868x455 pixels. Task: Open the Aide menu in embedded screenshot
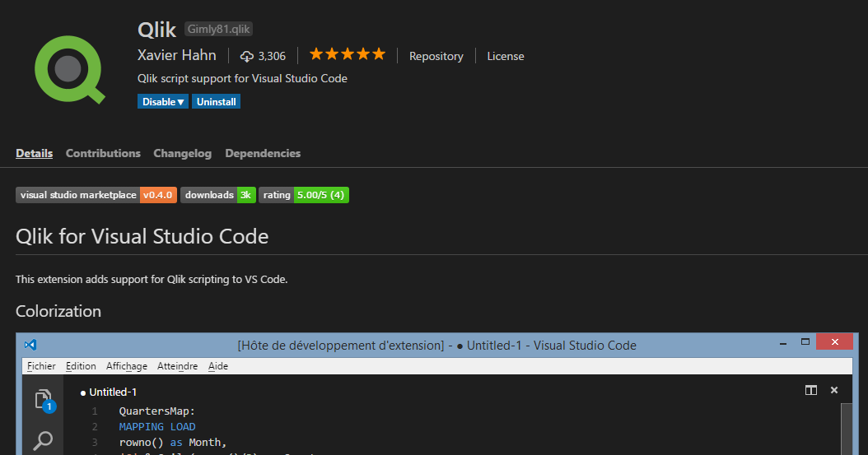pos(218,366)
